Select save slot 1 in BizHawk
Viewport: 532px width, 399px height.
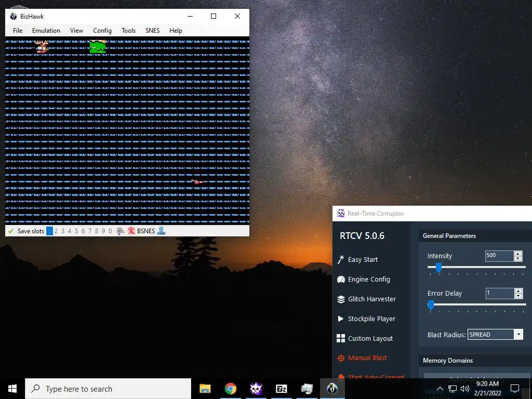[49, 231]
